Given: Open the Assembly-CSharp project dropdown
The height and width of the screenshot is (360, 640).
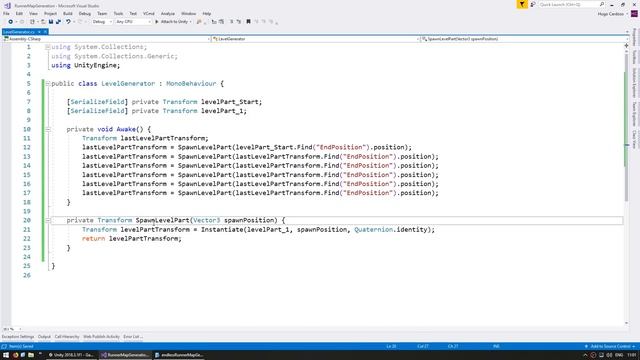Looking at the screenshot, I should tap(106, 39).
